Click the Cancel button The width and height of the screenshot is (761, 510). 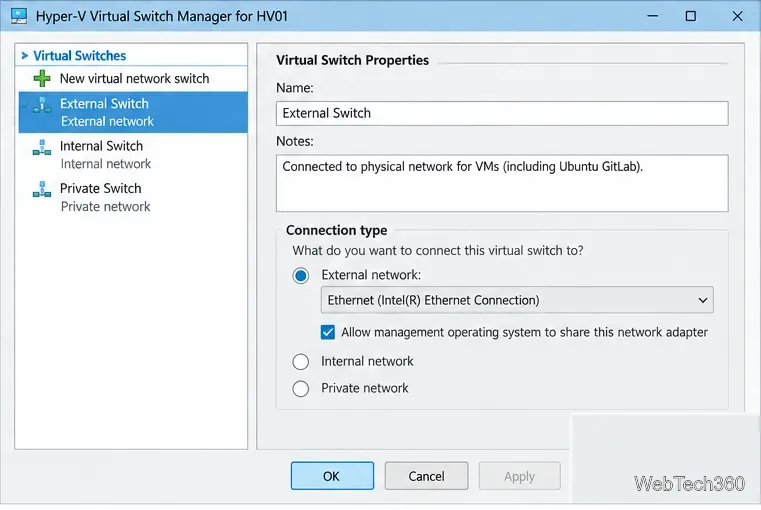pos(426,477)
